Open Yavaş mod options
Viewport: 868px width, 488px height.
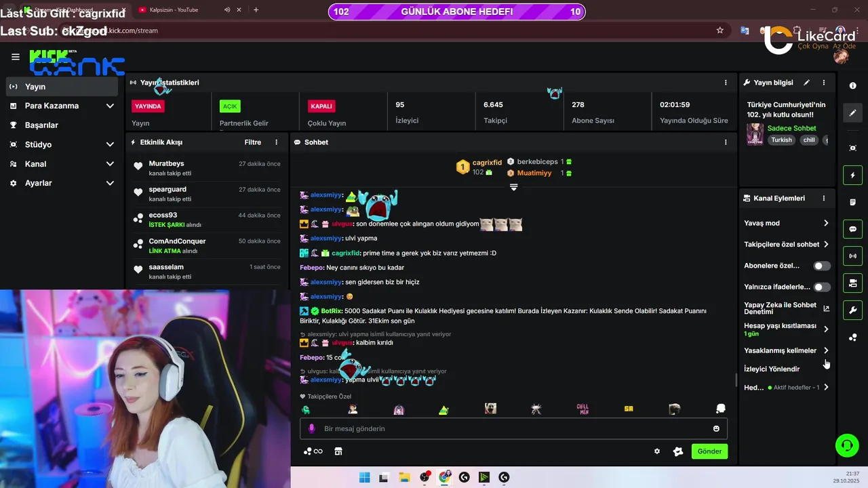point(787,223)
